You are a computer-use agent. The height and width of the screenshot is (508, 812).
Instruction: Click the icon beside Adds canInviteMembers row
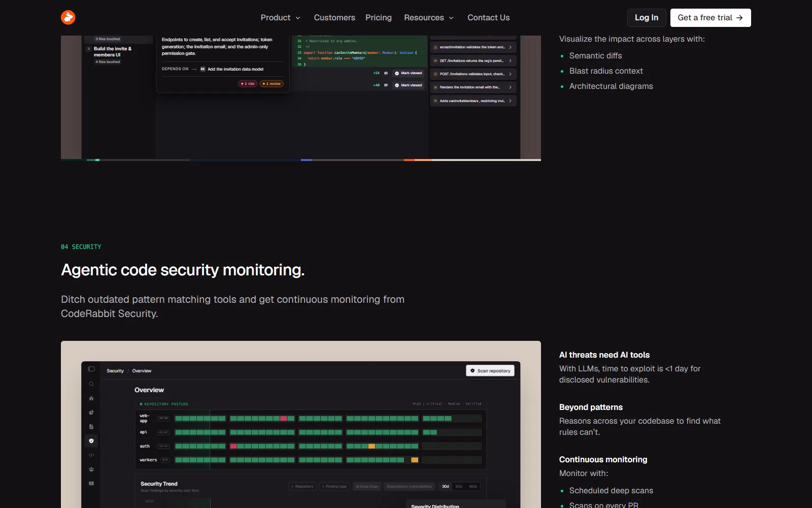coord(435,101)
